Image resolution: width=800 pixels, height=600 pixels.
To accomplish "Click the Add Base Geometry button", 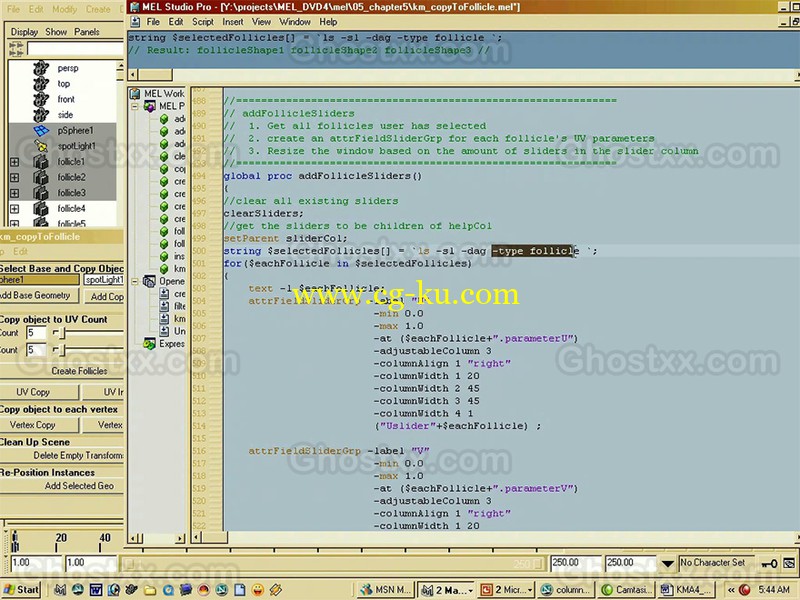I will pos(39,295).
